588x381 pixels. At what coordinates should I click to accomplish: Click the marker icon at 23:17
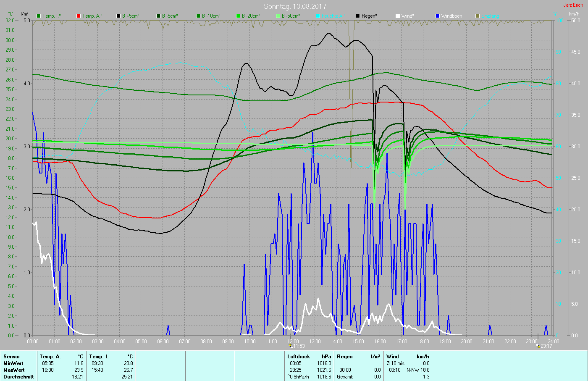[x=538, y=346]
